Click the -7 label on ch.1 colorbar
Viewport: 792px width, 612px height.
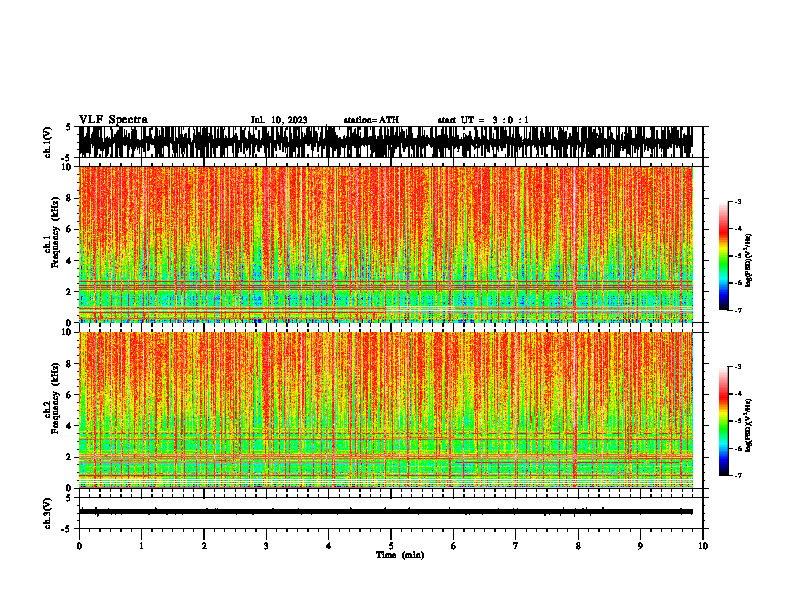[738, 310]
